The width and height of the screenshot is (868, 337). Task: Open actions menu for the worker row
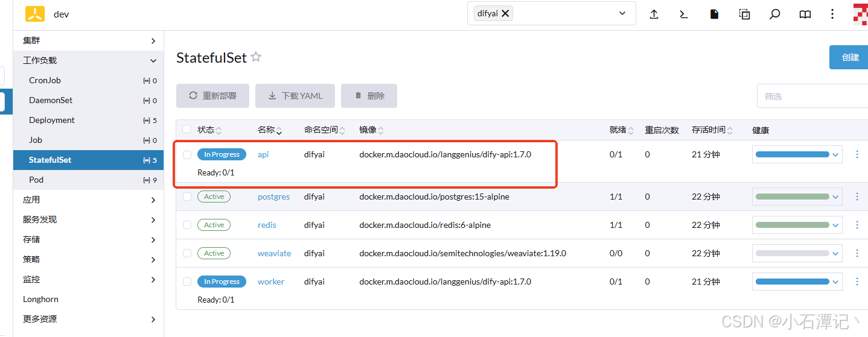[857, 282]
